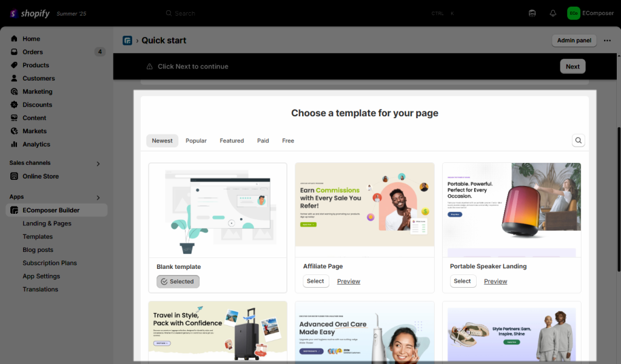621x364 pixels.
Task: Click the Products sidebar label
Action: (36, 65)
